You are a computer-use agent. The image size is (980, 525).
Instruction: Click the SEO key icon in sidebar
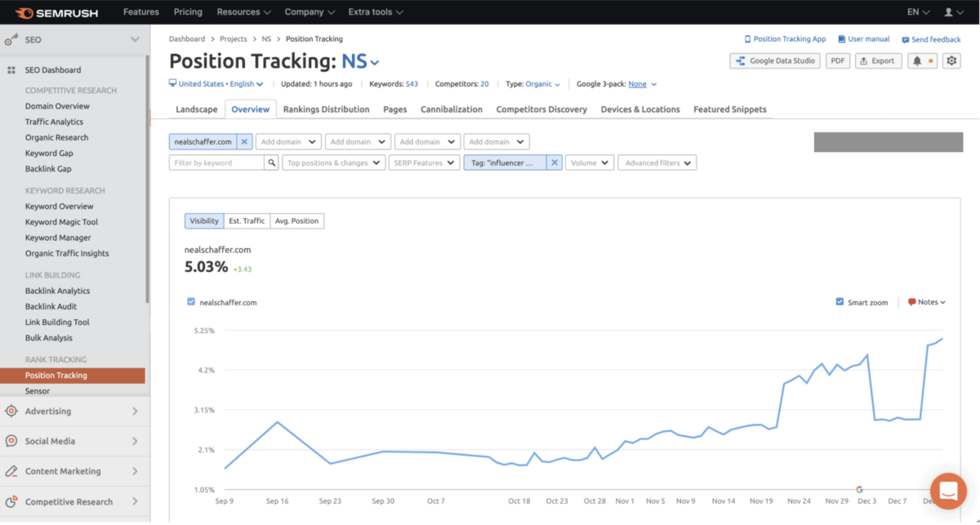tap(11, 39)
